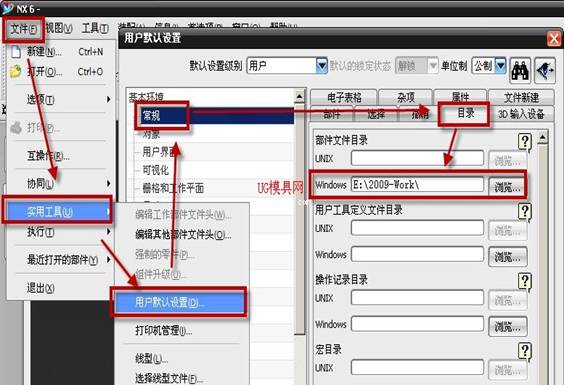This screenshot has width=564, height=385.
Task: Click the Open folder icon in File menu
Action: coord(15,72)
